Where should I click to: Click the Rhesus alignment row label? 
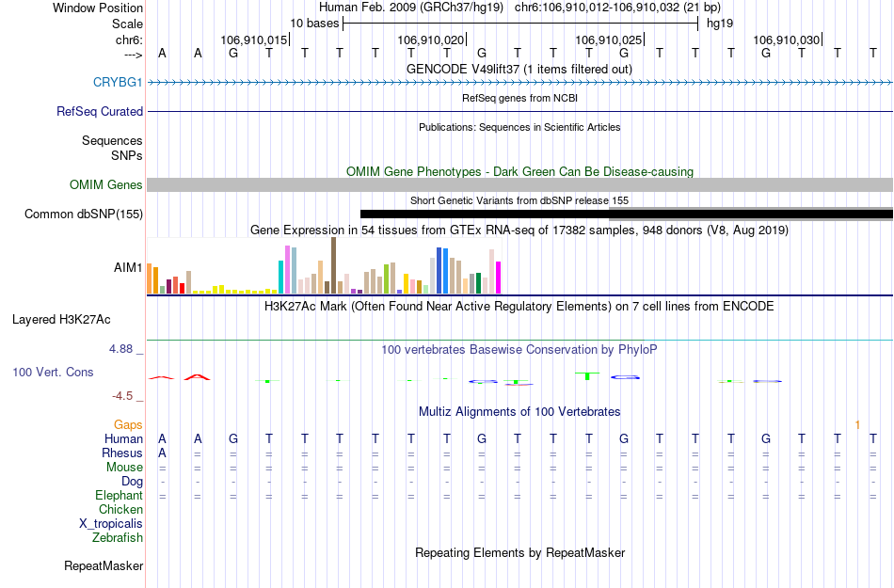tap(122, 453)
